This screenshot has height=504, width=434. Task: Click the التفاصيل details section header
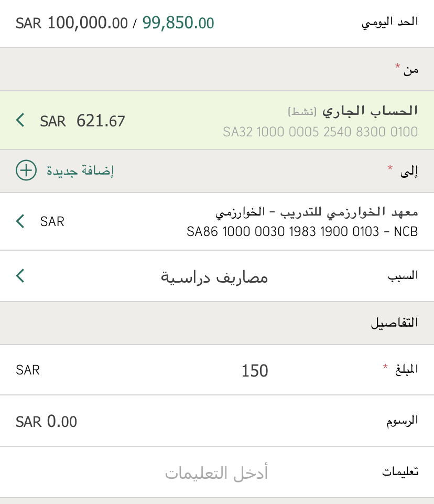394,323
